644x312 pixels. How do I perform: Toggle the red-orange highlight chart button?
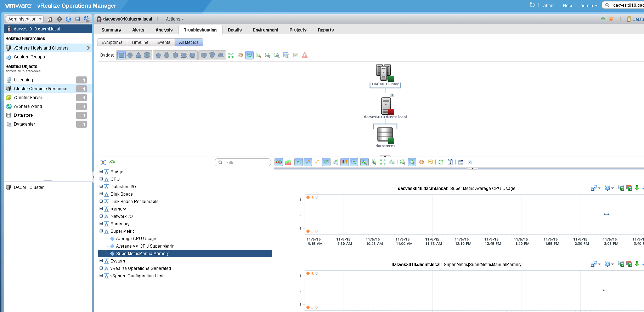click(345, 162)
